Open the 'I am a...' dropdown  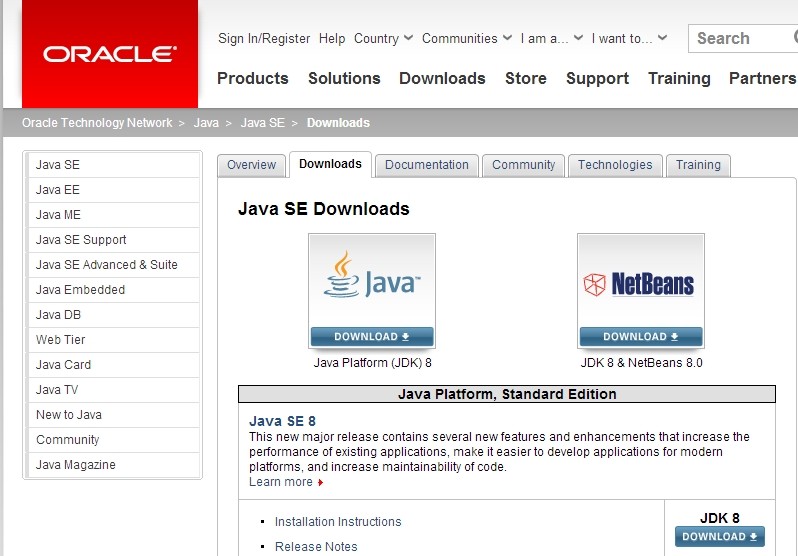coord(552,38)
